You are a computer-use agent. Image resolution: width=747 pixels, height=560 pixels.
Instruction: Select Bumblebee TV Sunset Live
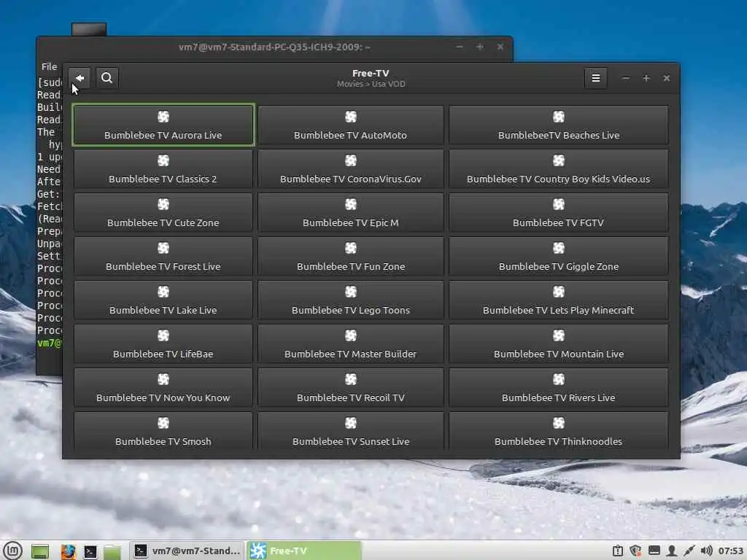point(351,431)
